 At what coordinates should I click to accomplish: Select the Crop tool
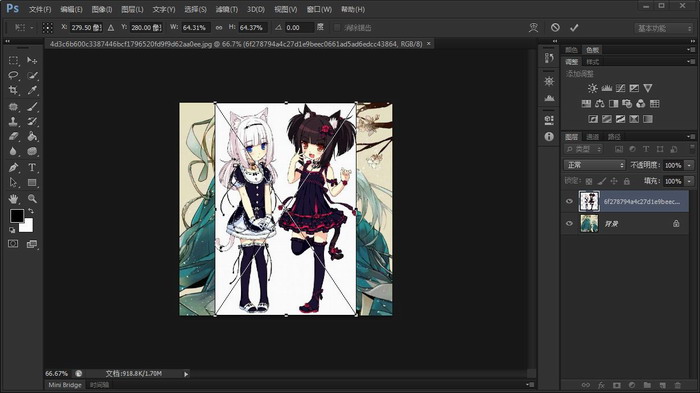coord(13,90)
